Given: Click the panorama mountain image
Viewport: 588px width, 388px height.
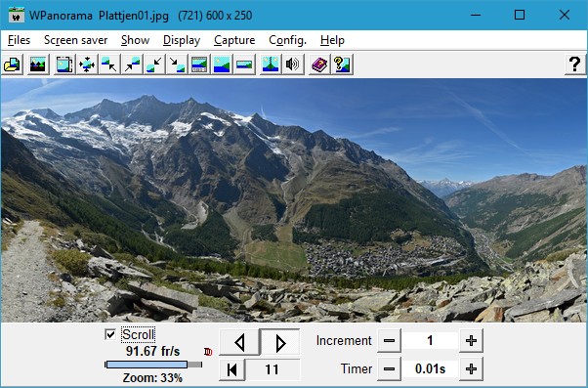Looking at the screenshot, I should point(294,200).
